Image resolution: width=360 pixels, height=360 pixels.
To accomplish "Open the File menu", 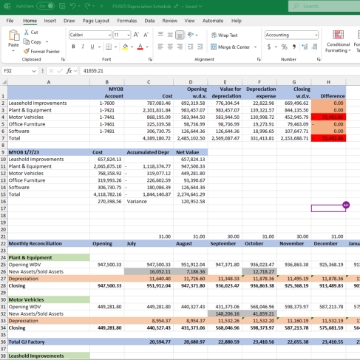I will click(x=10, y=21).
